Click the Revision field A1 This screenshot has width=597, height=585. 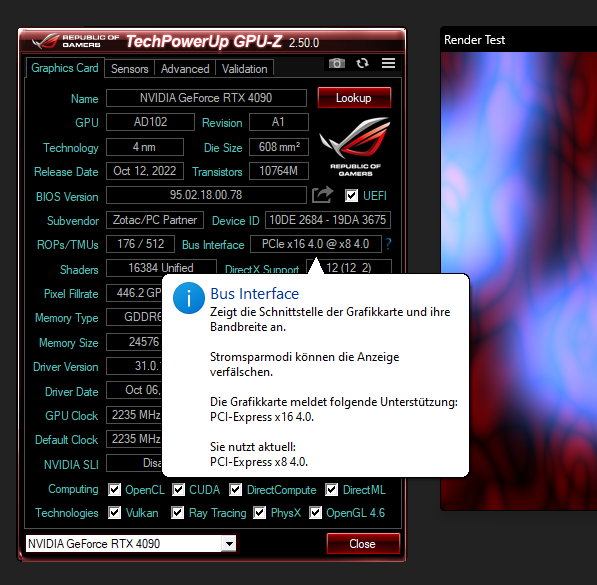[279, 122]
